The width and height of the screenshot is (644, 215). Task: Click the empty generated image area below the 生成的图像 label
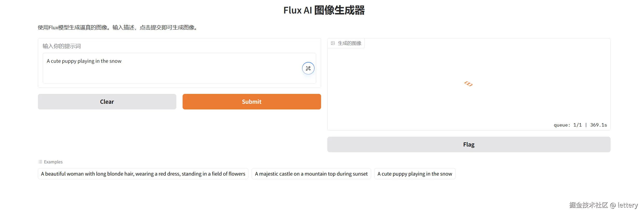click(415, 104)
